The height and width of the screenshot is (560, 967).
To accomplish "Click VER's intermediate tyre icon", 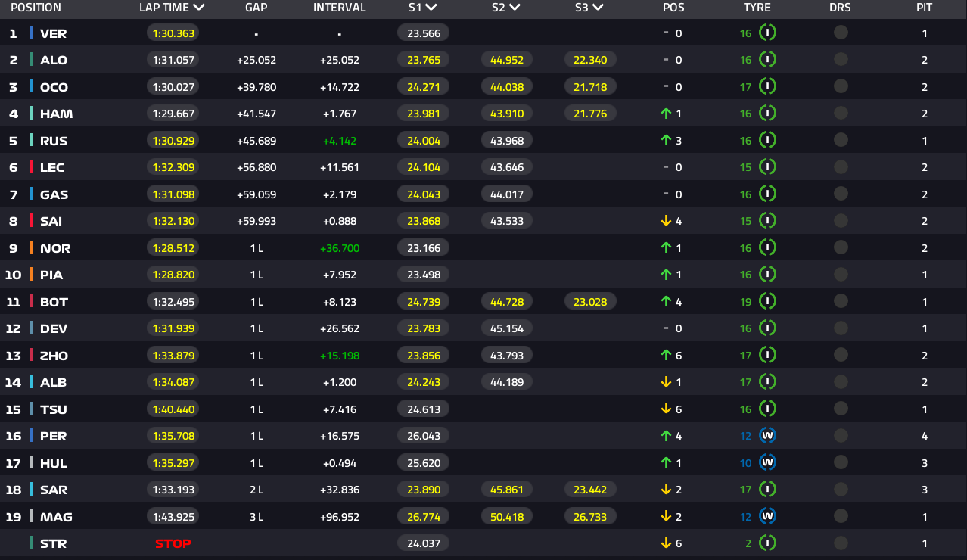I will click(767, 33).
